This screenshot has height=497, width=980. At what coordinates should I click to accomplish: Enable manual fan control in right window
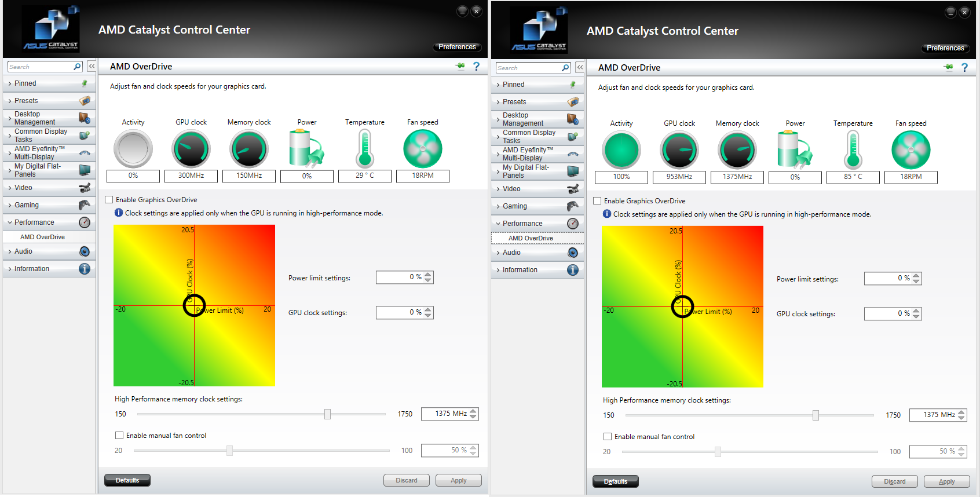point(608,437)
